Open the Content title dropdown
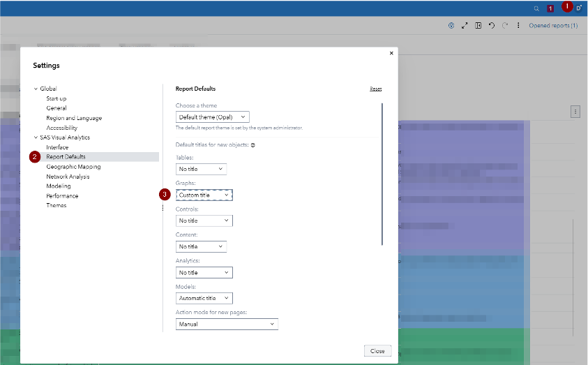 coord(201,246)
